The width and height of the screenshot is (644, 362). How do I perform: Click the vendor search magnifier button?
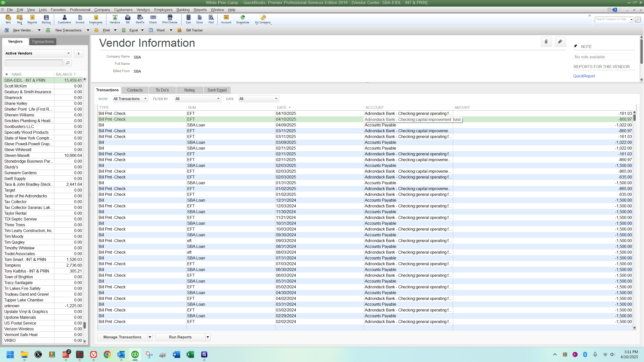click(68, 63)
